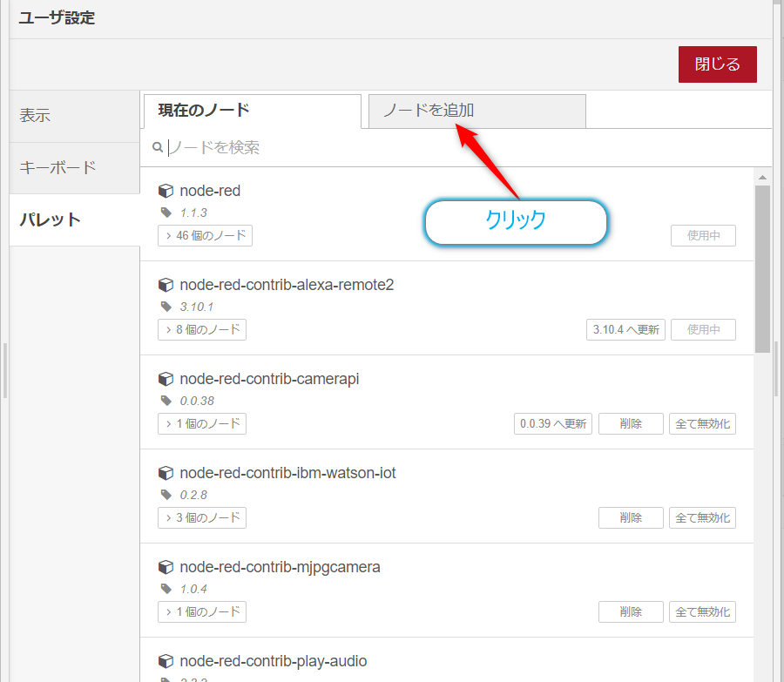Select the パレット settings section

75,220
